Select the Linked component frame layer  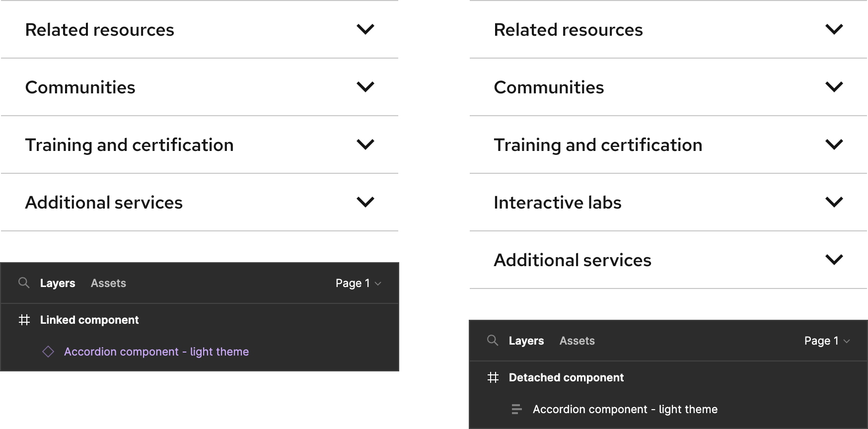(x=89, y=320)
